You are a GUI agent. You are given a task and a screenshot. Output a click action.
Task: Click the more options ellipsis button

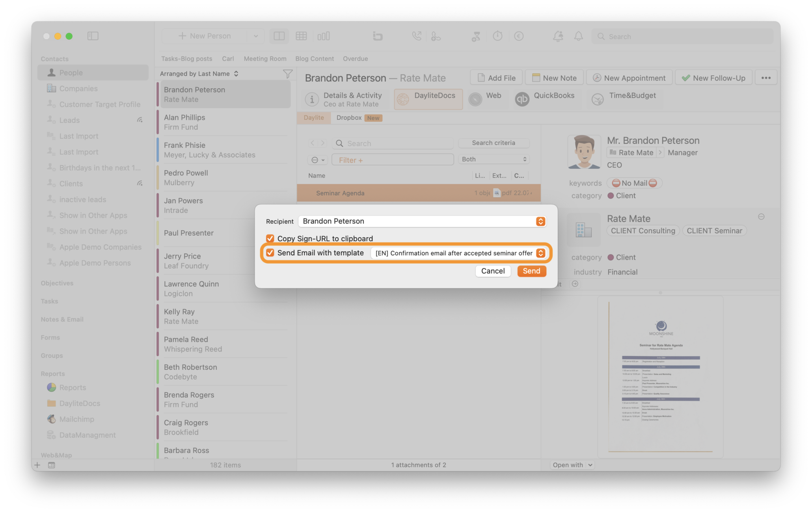[766, 78]
